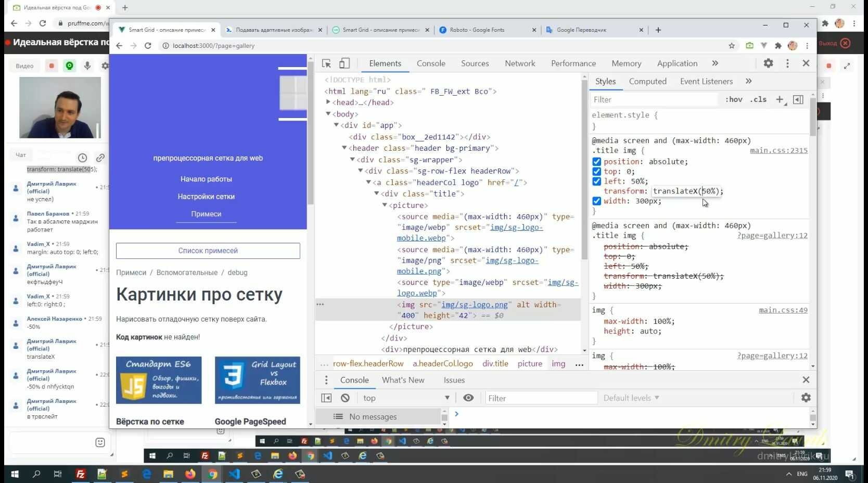Open the Windows Start menu
The height and width of the screenshot is (483, 868).
click(15, 474)
